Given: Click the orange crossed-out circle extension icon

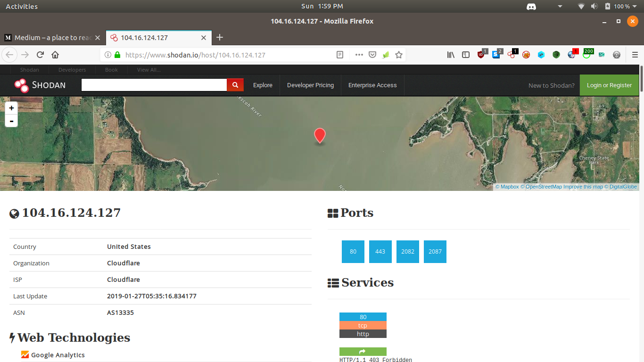Looking at the screenshot, I should point(526,55).
